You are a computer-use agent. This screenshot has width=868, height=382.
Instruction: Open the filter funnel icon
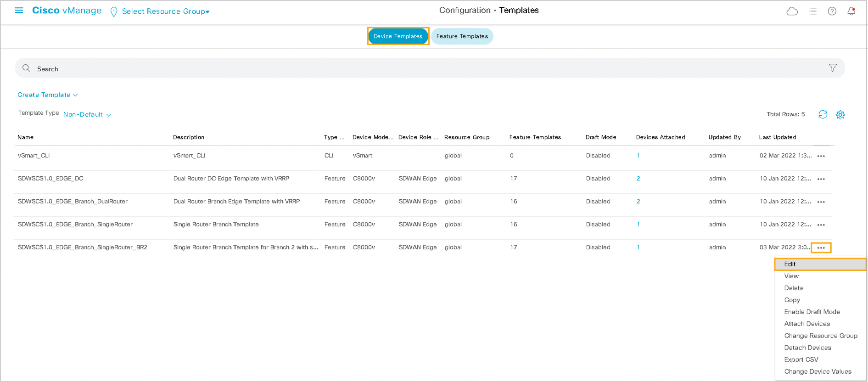coord(833,68)
